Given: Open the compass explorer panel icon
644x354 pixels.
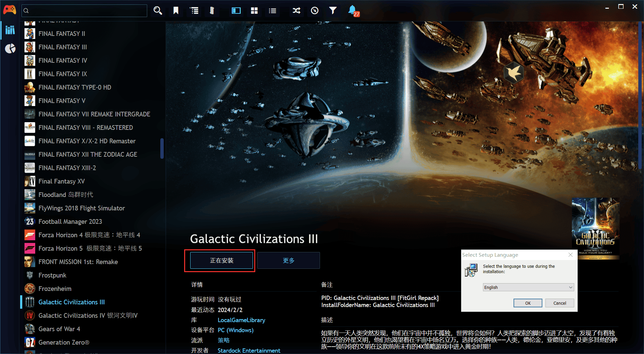Looking at the screenshot, I should [x=315, y=11].
